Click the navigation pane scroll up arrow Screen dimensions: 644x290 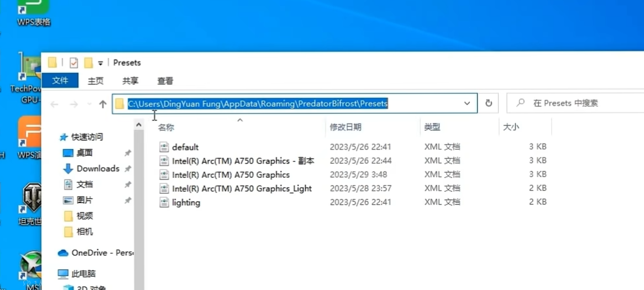139,125
